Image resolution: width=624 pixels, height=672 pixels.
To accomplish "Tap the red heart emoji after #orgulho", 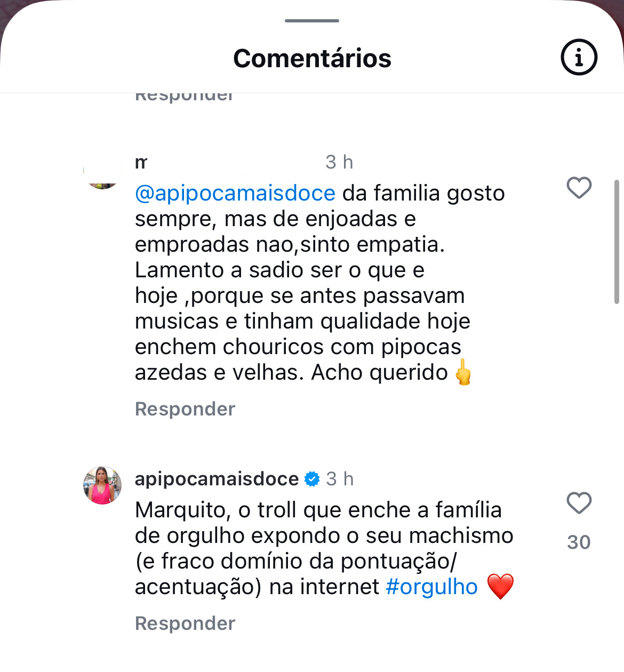I will pos(500,587).
